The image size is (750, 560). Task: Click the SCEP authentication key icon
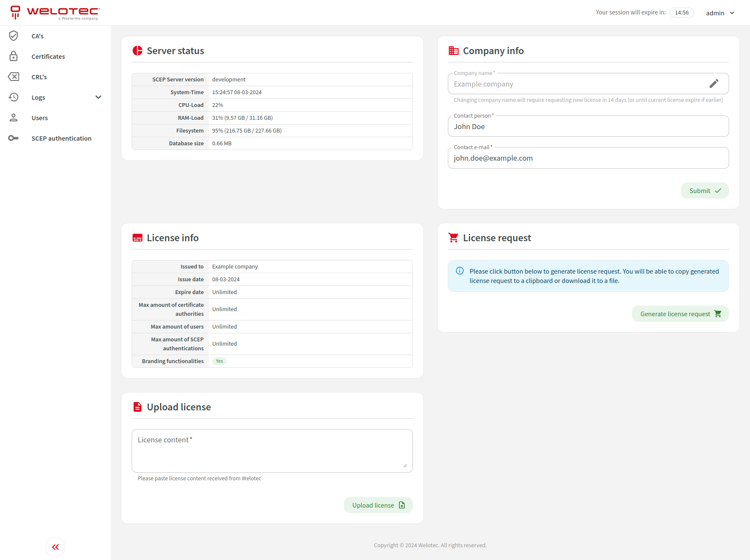pos(14,138)
